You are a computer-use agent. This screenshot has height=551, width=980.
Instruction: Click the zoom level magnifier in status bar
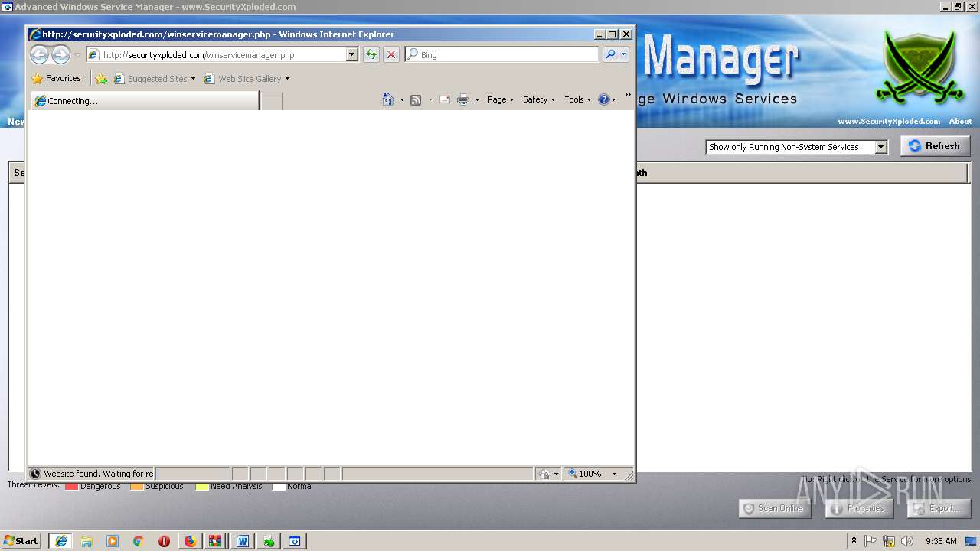point(573,474)
